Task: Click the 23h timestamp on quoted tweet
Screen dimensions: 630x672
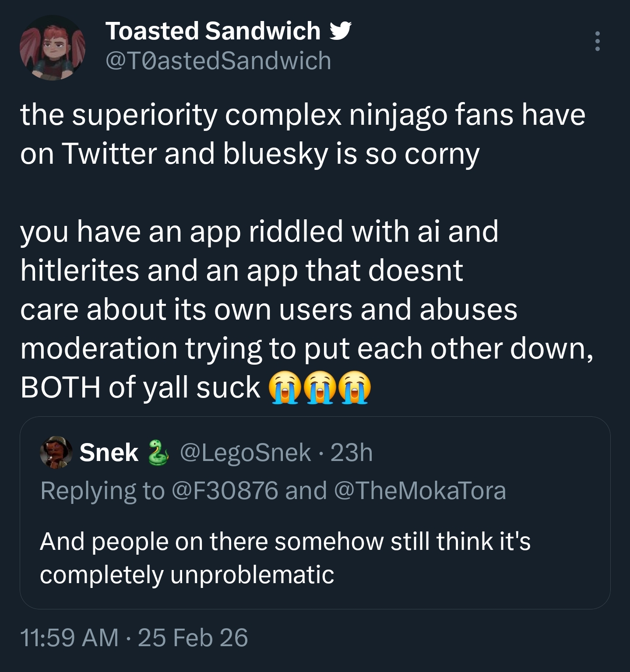Action: click(351, 452)
